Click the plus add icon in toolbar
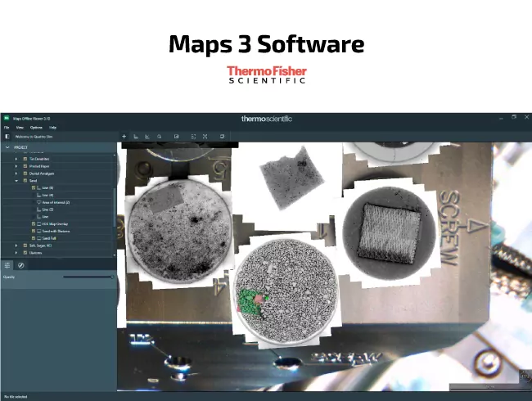 click(x=124, y=136)
